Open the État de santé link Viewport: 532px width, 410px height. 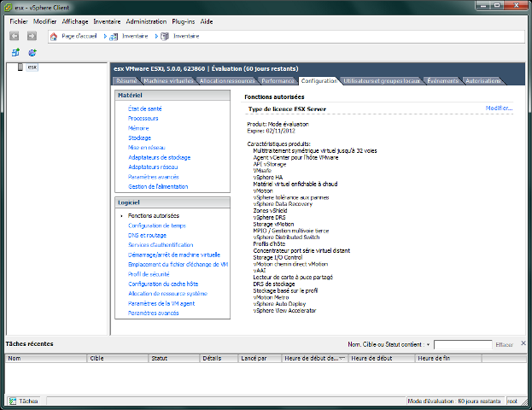tap(145, 108)
